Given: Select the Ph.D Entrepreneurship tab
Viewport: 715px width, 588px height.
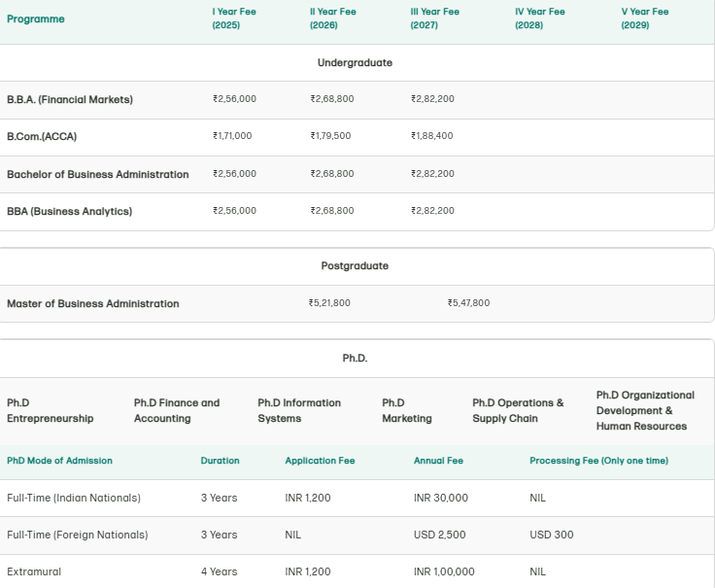Looking at the screenshot, I should point(51,410).
